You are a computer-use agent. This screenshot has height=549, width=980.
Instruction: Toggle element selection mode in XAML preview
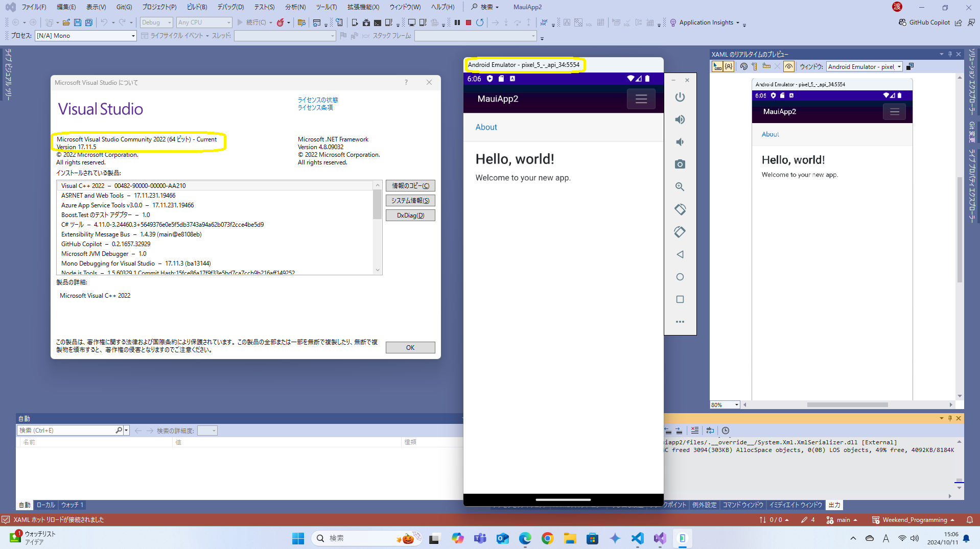point(717,66)
